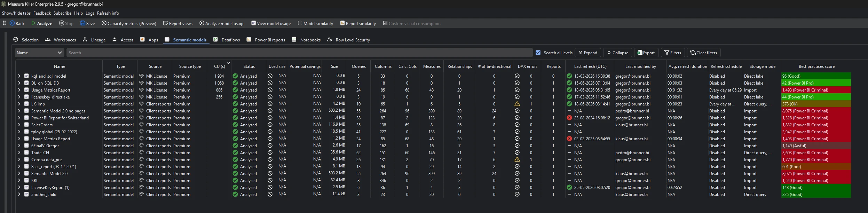868x213 pixels.
Task: Click failed refresh icon for Power BI Report for Switzerland
Action: click(x=569, y=118)
